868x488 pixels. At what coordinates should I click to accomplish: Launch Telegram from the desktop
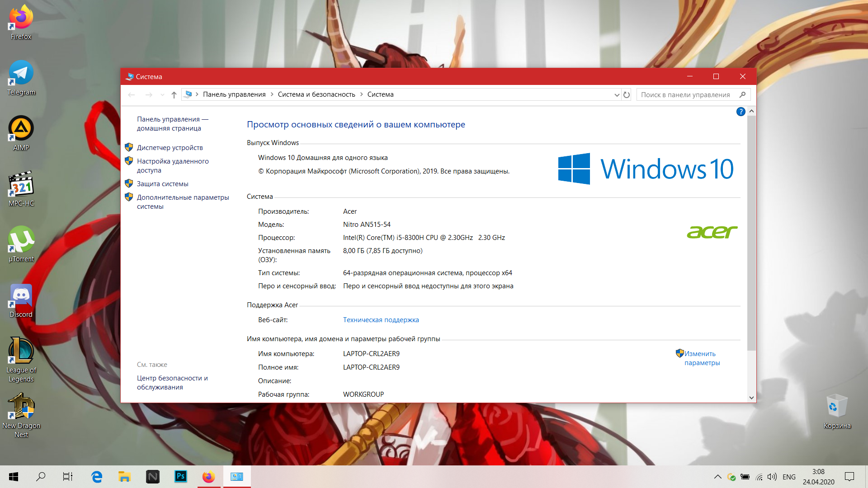(21, 78)
